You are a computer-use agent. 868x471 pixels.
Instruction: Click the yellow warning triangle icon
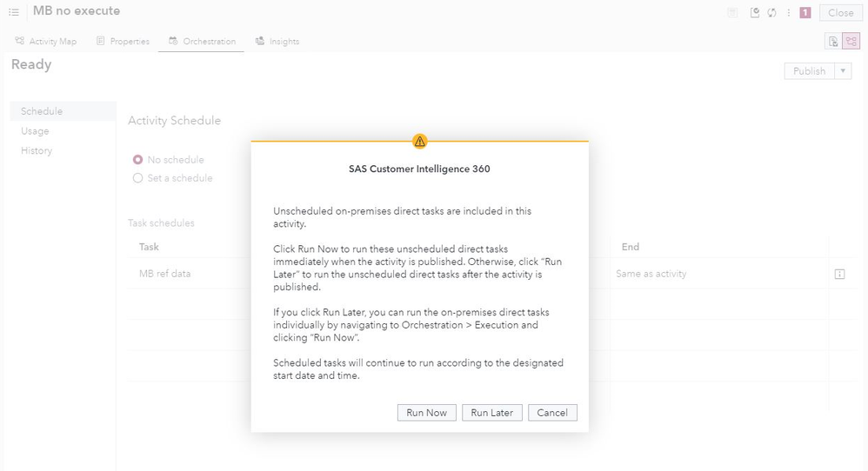point(419,142)
